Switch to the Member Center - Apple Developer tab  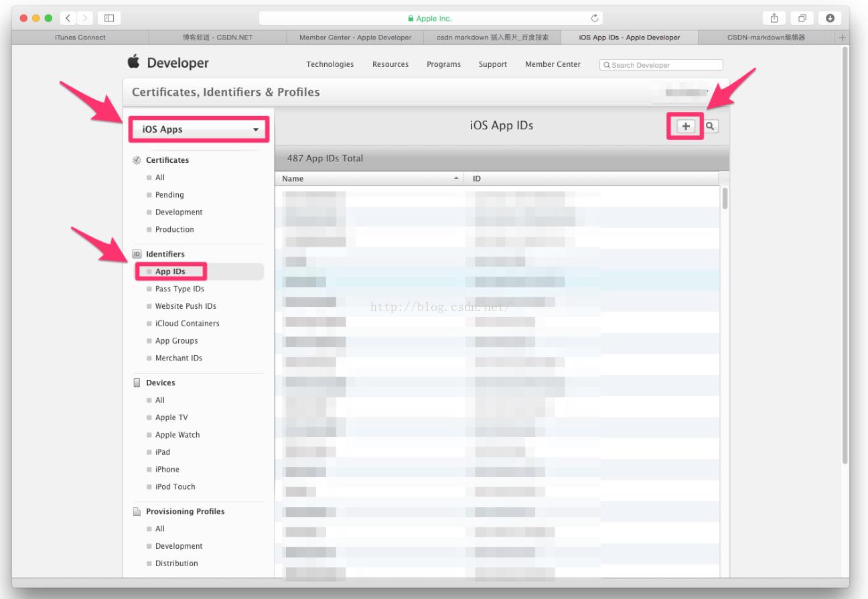tap(355, 38)
